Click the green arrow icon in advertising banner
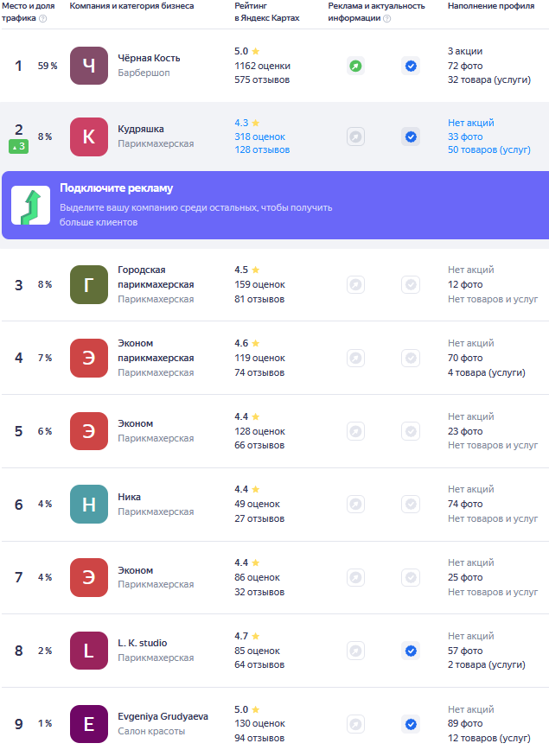This screenshot has width=549, height=756. point(31,206)
